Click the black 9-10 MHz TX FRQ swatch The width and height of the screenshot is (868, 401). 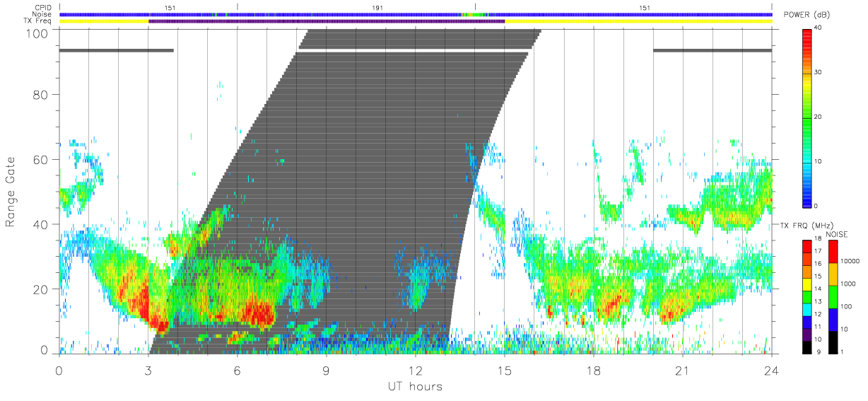tap(807, 346)
